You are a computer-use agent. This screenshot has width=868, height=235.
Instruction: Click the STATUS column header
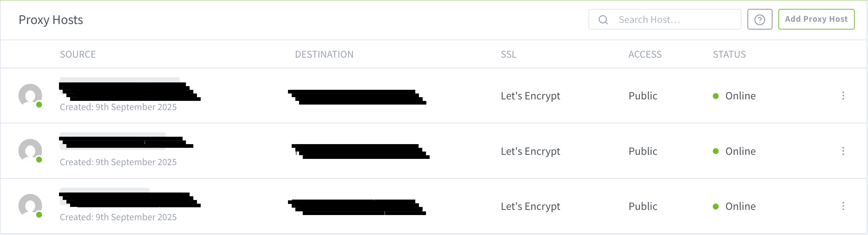[x=729, y=54]
